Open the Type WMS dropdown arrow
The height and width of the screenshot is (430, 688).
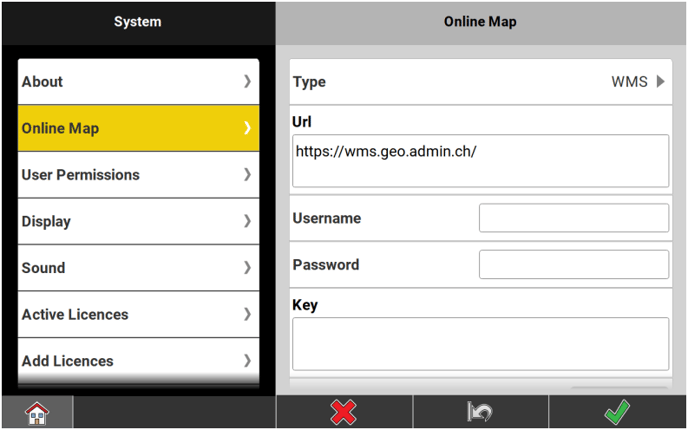point(660,82)
